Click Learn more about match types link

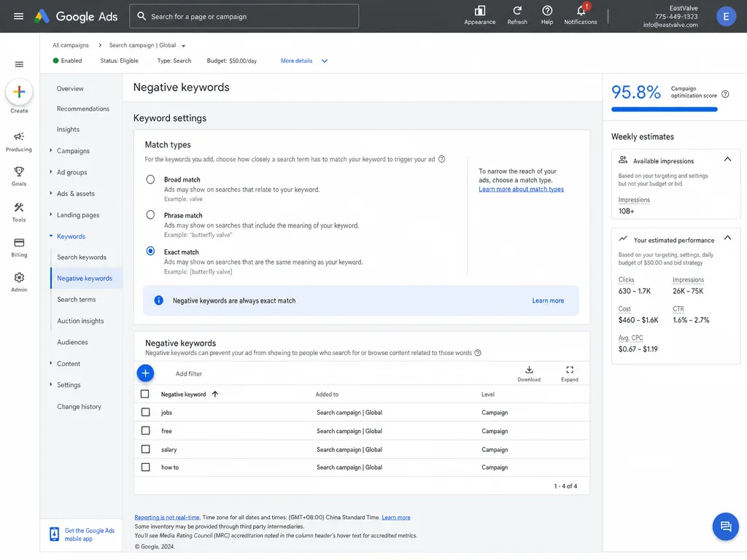521,189
